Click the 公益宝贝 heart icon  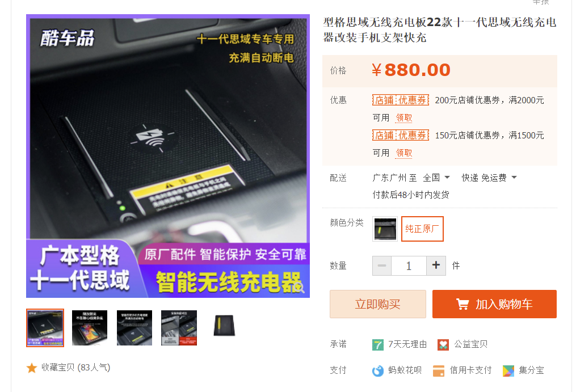click(x=443, y=344)
